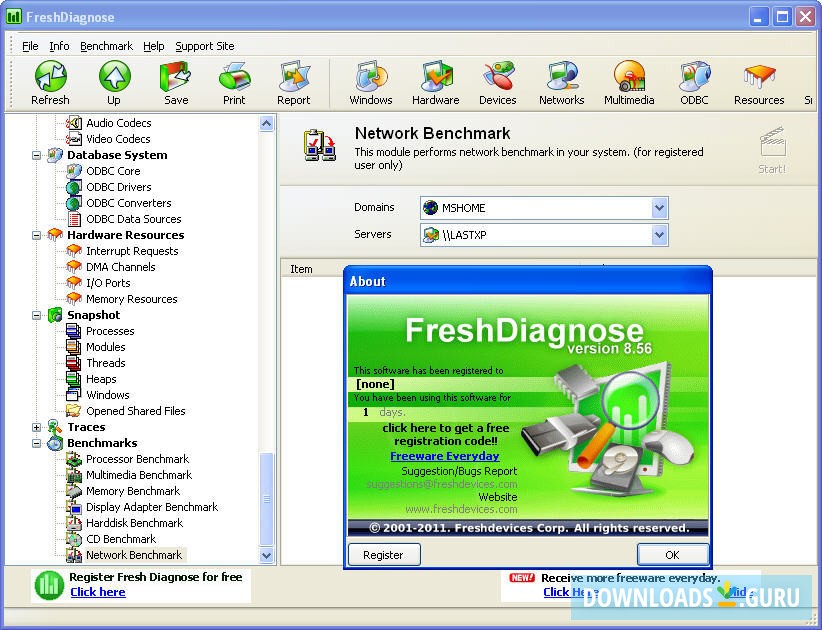Open the Benchmark menu
822x630 pixels.
point(106,45)
